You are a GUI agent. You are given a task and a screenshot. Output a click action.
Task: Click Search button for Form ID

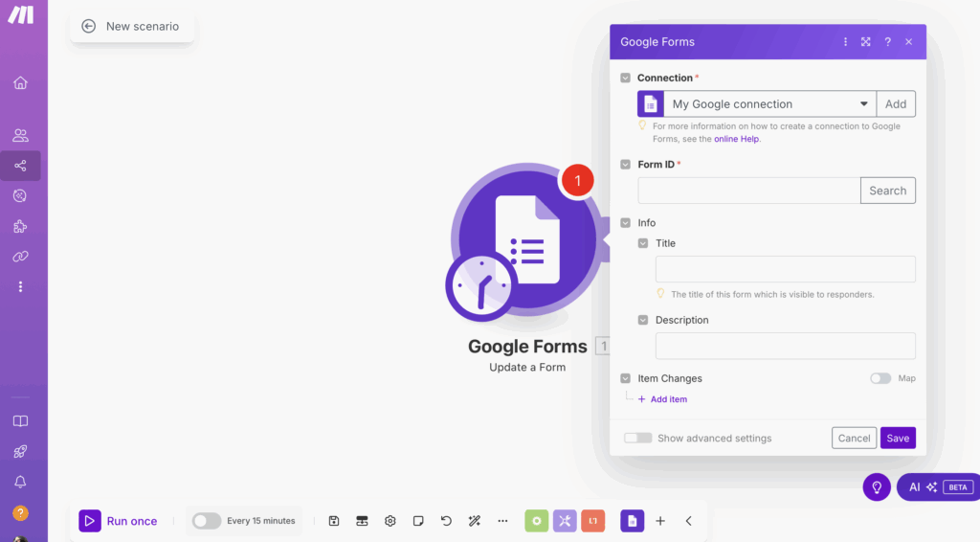point(887,191)
